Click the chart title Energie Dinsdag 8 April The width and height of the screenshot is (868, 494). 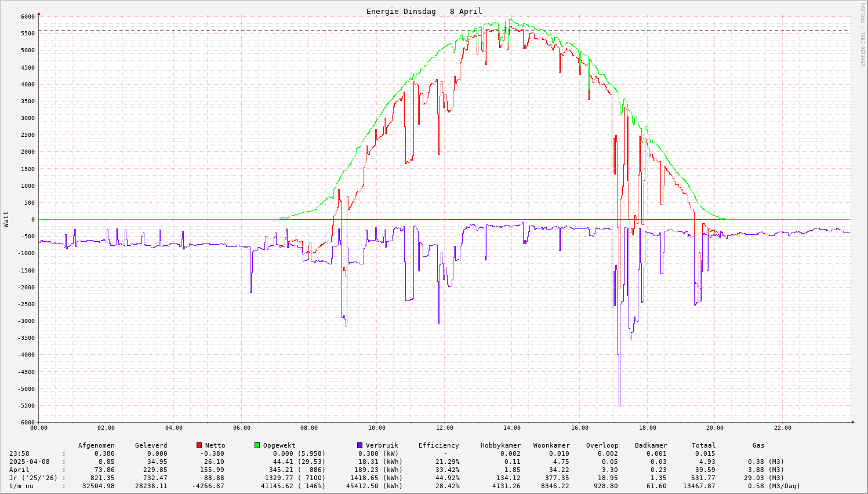point(424,12)
